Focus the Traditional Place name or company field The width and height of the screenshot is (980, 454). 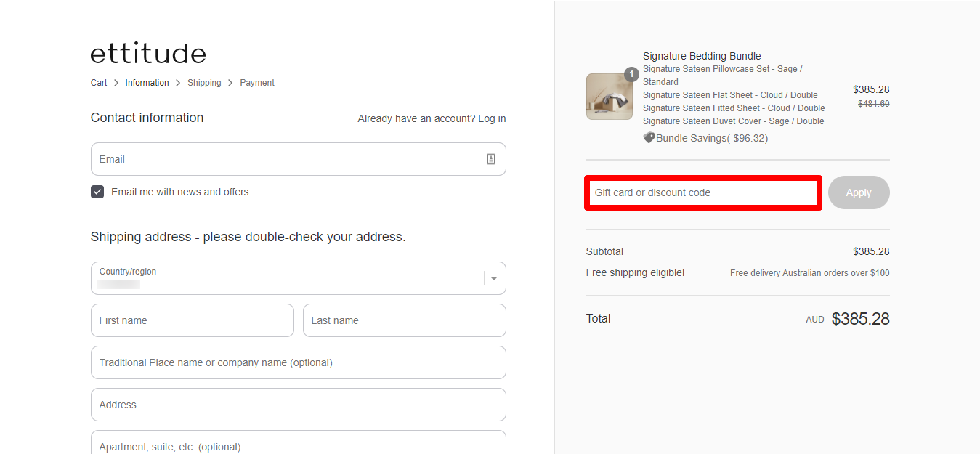click(298, 362)
